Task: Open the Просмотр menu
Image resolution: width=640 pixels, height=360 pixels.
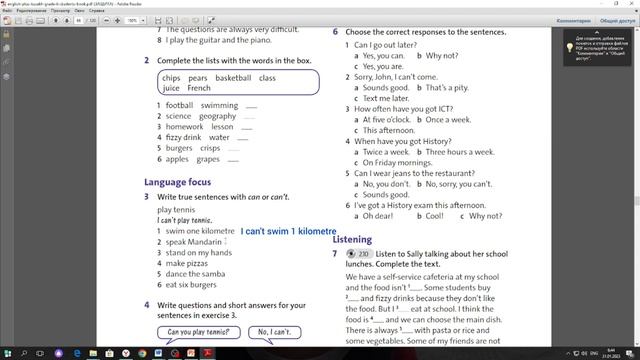Action: coord(60,11)
